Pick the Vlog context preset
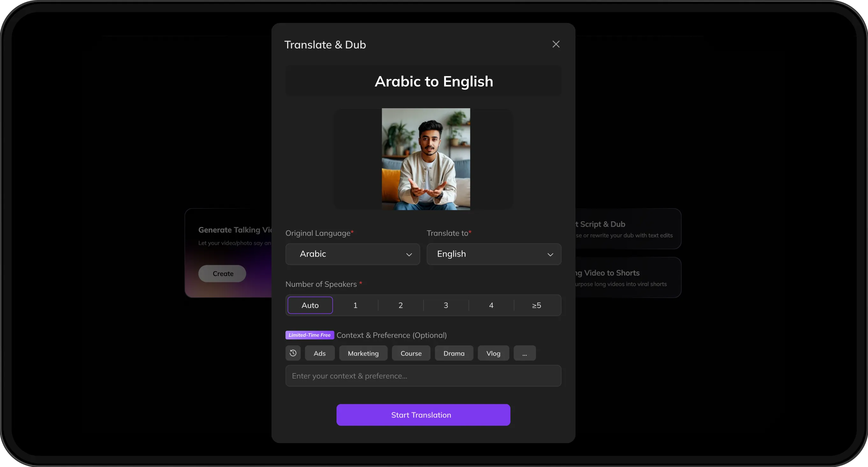This screenshot has height=467, width=868. click(493, 353)
